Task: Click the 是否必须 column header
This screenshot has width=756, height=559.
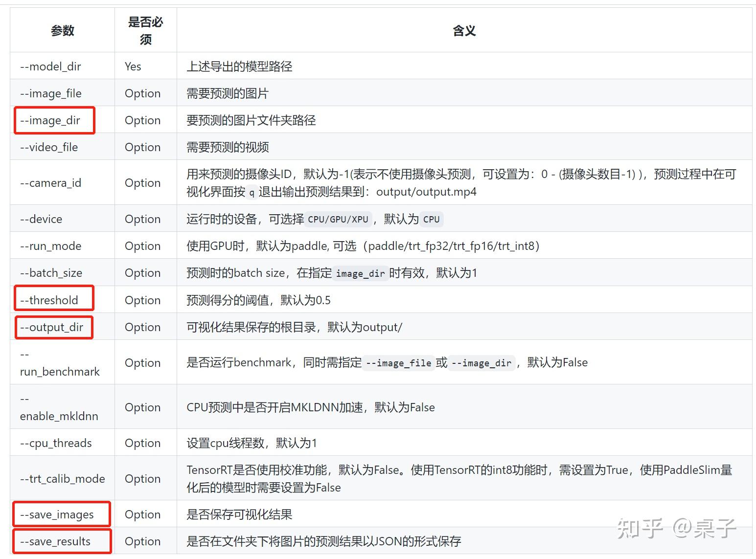Action: point(145,30)
